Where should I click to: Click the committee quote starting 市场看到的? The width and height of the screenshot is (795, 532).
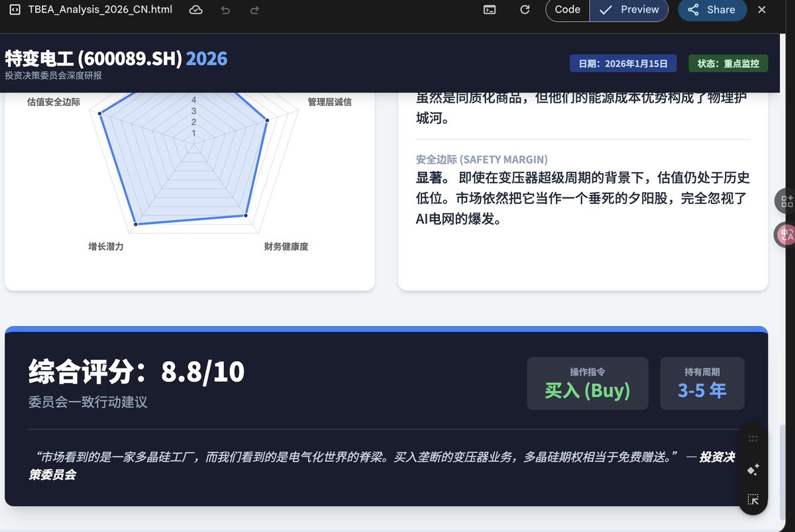tap(381, 466)
